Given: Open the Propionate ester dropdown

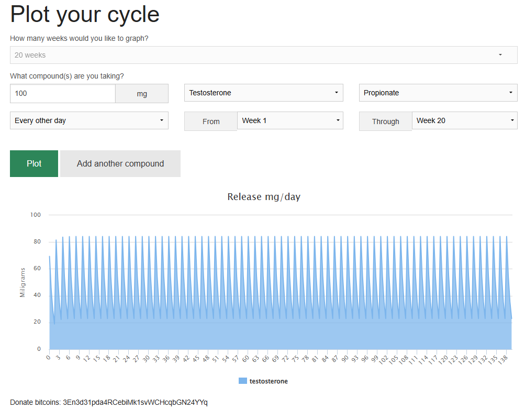Looking at the screenshot, I should [438, 93].
